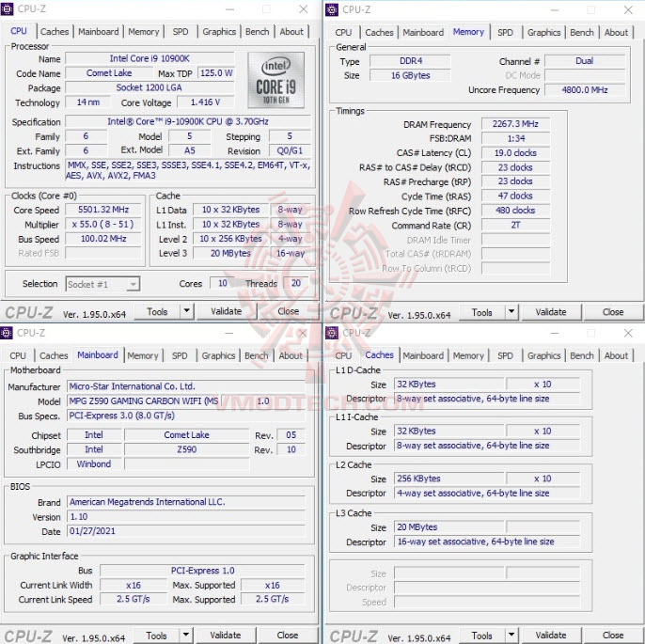This screenshot has width=645, height=644.
Task: Click Close button in Caches window
Action: click(x=613, y=636)
